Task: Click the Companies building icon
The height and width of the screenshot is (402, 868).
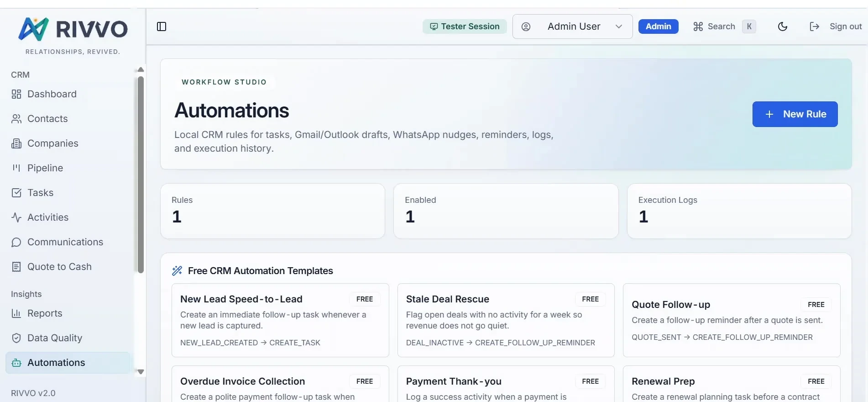Action: [16, 143]
